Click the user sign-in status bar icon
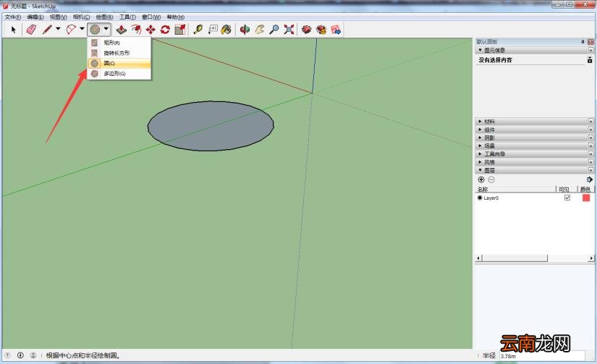Image resolution: width=597 pixels, height=364 pixels. [x=33, y=355]
